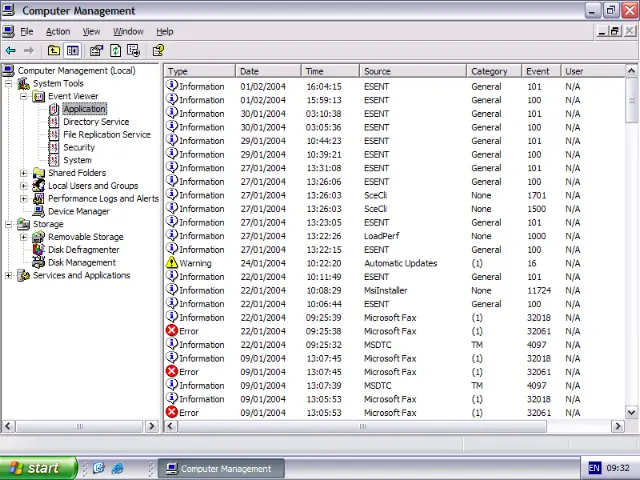
Task: Sort events by Type column header
Action: point(200,71)
